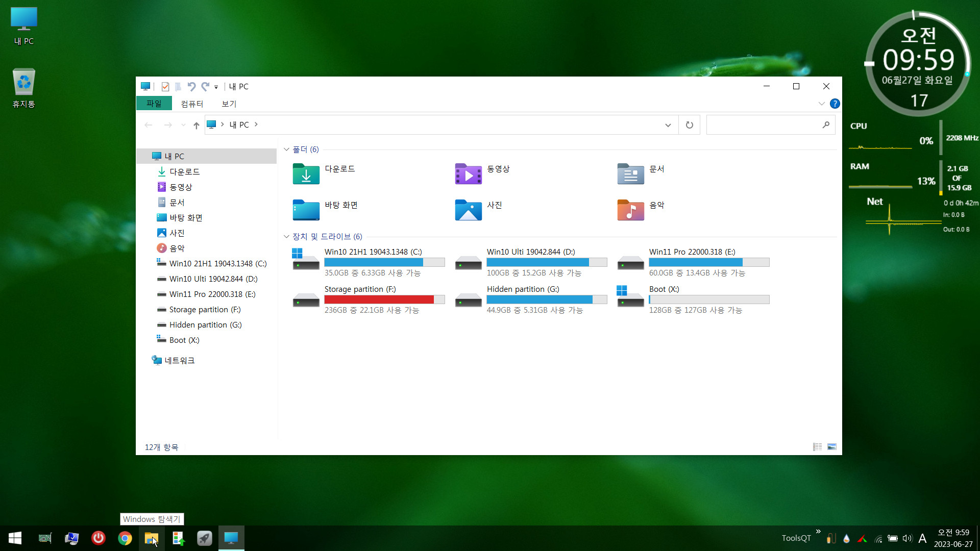
Task: Open the 휴지통 recycle bin desktop icon
Action: pos(24,88)
